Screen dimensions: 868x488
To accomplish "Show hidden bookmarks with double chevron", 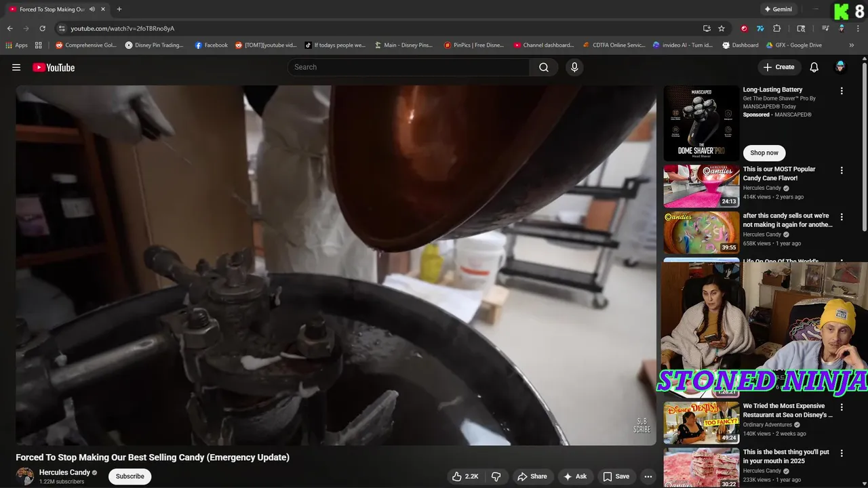I will 852,45.
